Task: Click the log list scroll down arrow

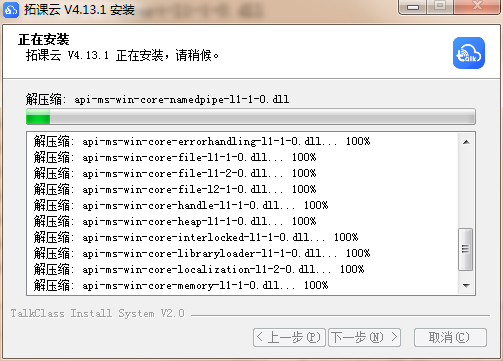Action: [466, 285]
